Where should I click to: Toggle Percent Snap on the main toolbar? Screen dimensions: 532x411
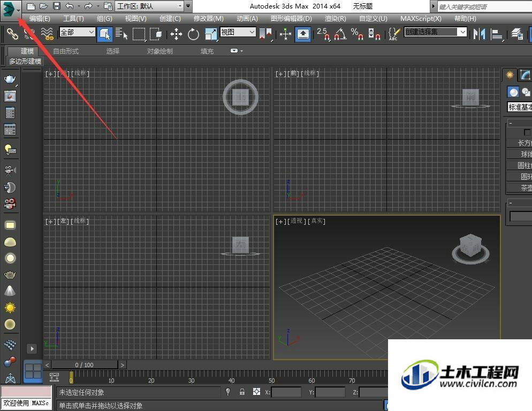click(357, 34)
